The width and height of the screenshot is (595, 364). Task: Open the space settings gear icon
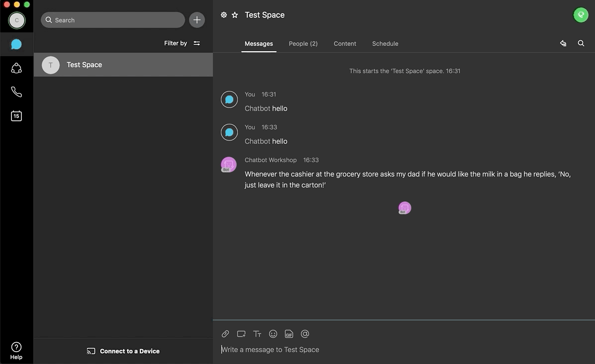[224, 15]
